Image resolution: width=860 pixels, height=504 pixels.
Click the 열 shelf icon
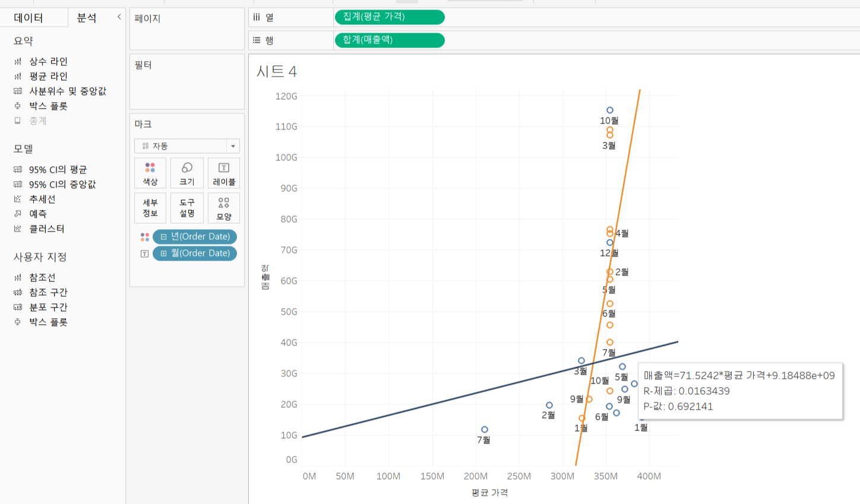257,17
